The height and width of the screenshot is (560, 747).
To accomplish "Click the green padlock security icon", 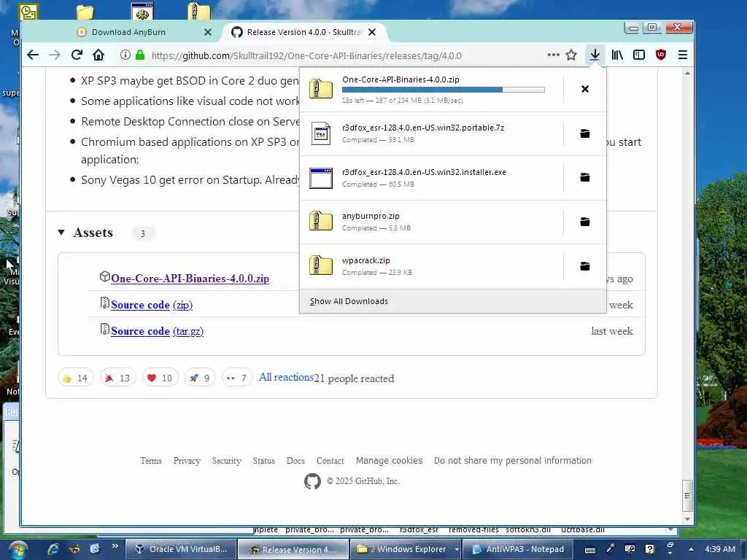I will 140,55.
